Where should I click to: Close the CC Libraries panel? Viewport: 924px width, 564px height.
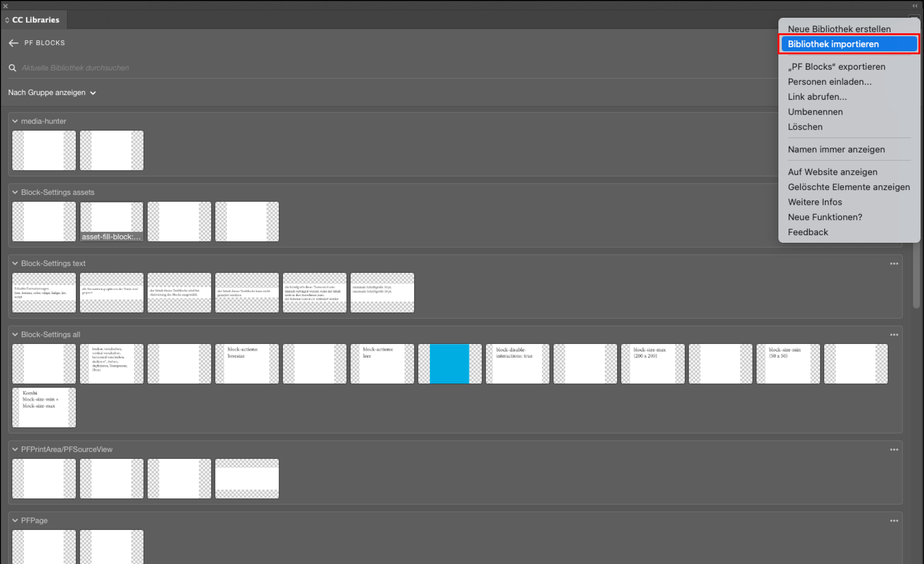pyautogui.click(x=5, y=6)
